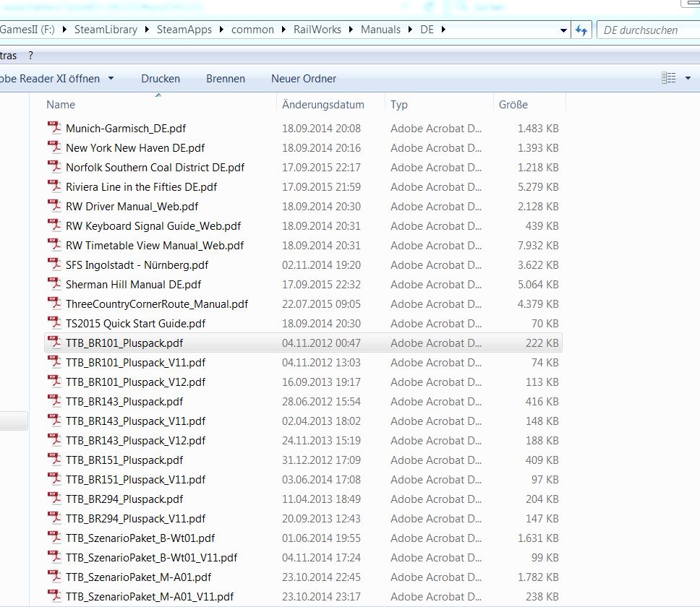Navigate to SteamLibrary in breadcrumb
The image size is (700, 607).
point(106,30)
